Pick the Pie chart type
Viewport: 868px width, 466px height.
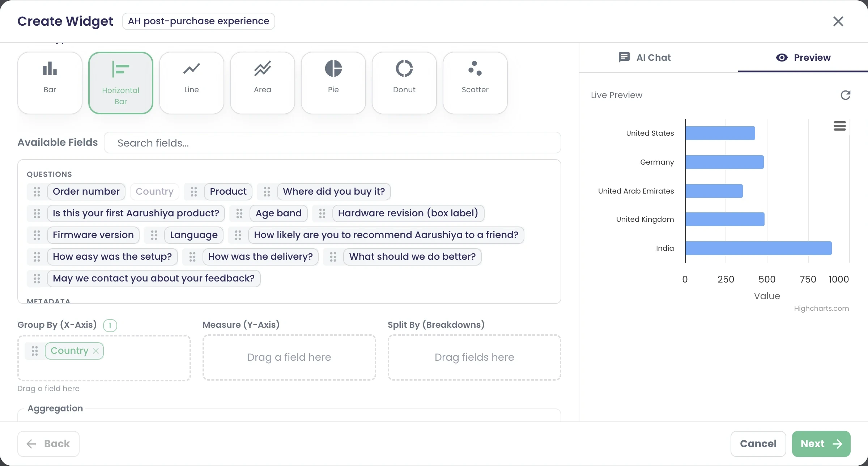(333, 83)
